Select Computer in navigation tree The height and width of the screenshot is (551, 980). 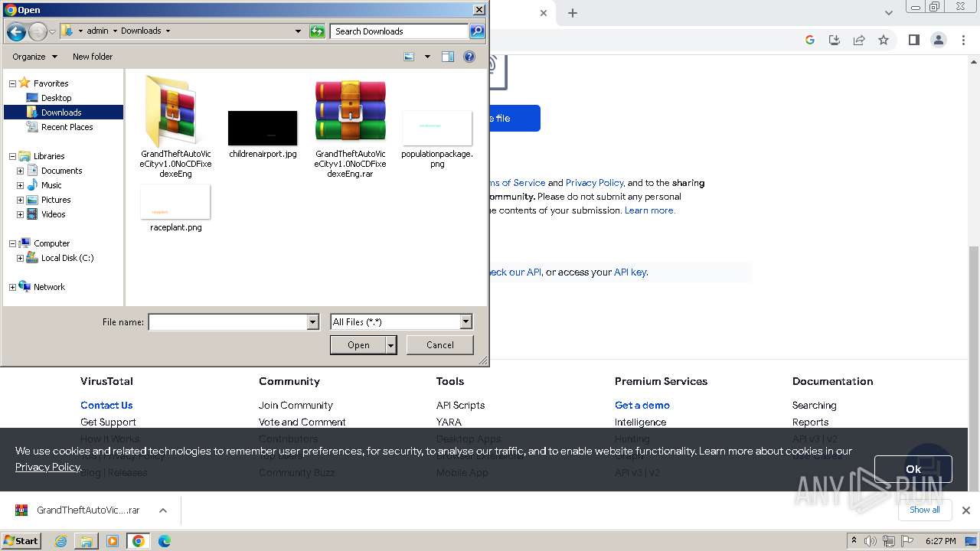(x=51, y=243)
